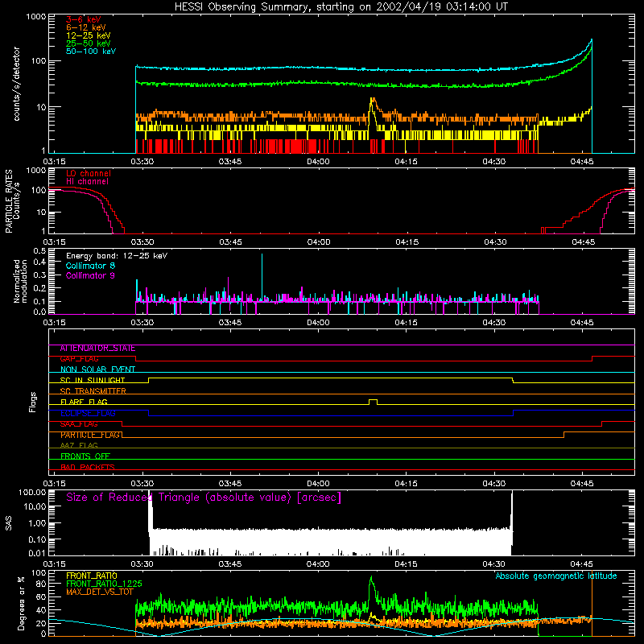The image size is (644, 644).
Task: Select the 3-6 keV legend label
Action: click(x=84, y=19)
